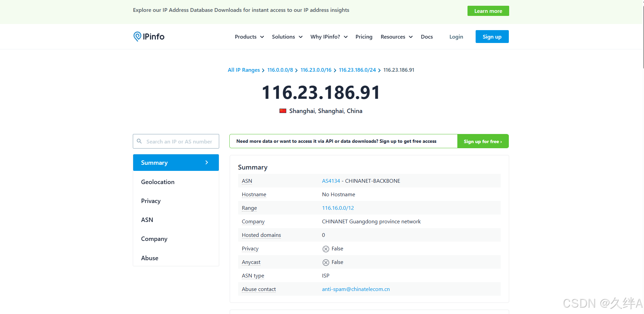Click the Range label in Summary
Screen dimensions: 644x314
[x=249, y=208]
